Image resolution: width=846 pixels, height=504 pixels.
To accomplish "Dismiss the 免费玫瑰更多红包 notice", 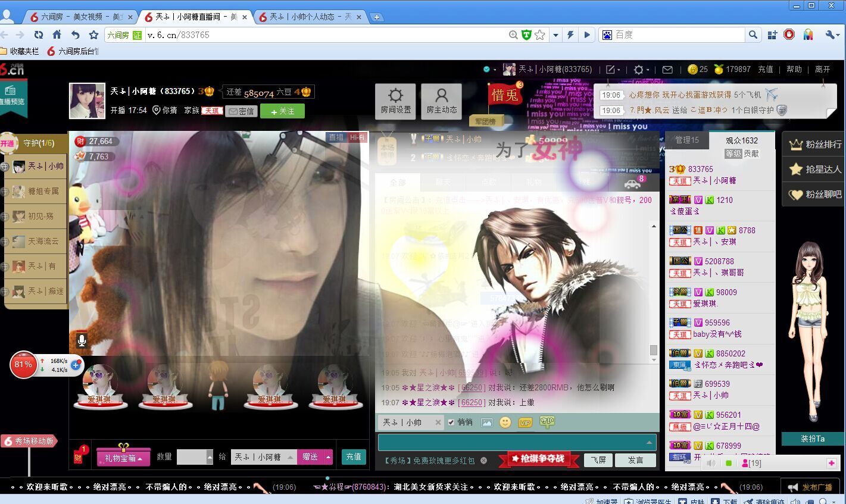I will click(484, 461).
